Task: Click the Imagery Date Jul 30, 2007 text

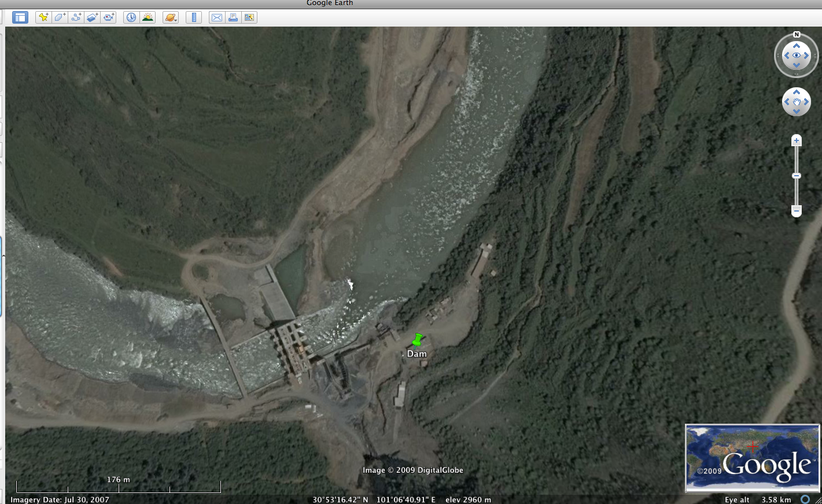Action: (60, 499)
